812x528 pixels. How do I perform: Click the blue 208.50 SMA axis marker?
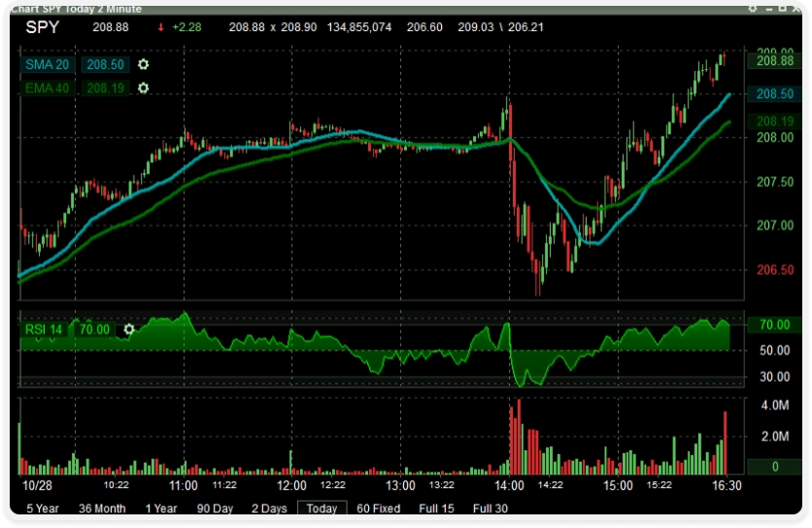coord(775,94)
